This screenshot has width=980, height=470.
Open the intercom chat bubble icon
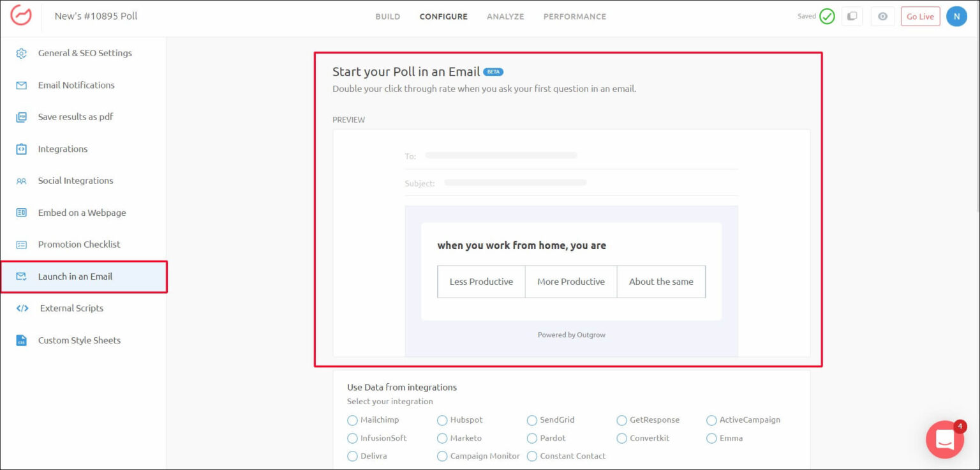(944, 439)
